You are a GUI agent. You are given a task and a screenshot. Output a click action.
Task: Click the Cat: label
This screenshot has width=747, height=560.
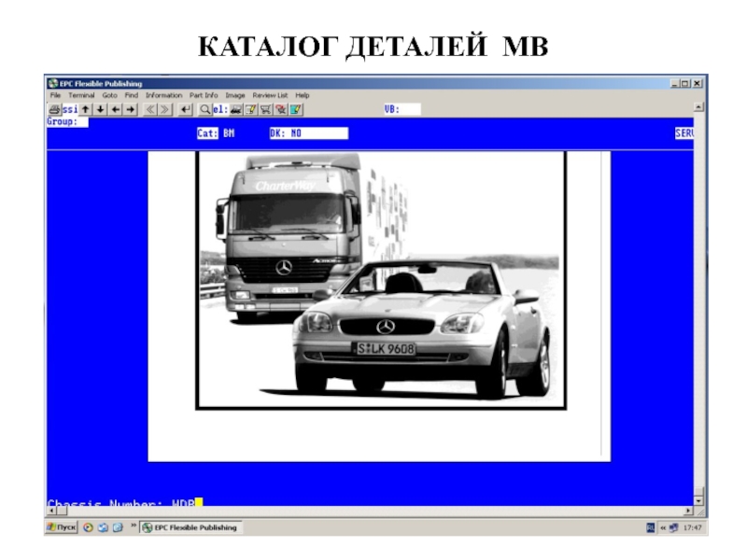[207, 133]
